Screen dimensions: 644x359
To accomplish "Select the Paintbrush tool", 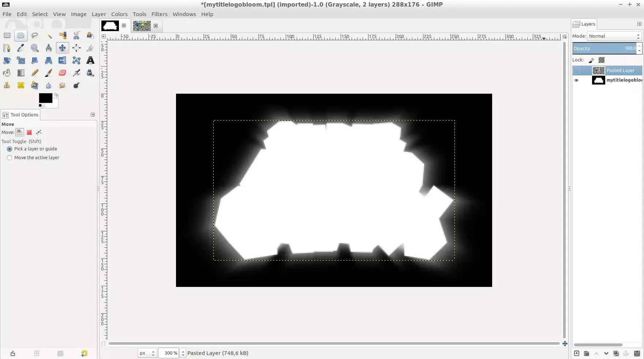I will [49, 73].
